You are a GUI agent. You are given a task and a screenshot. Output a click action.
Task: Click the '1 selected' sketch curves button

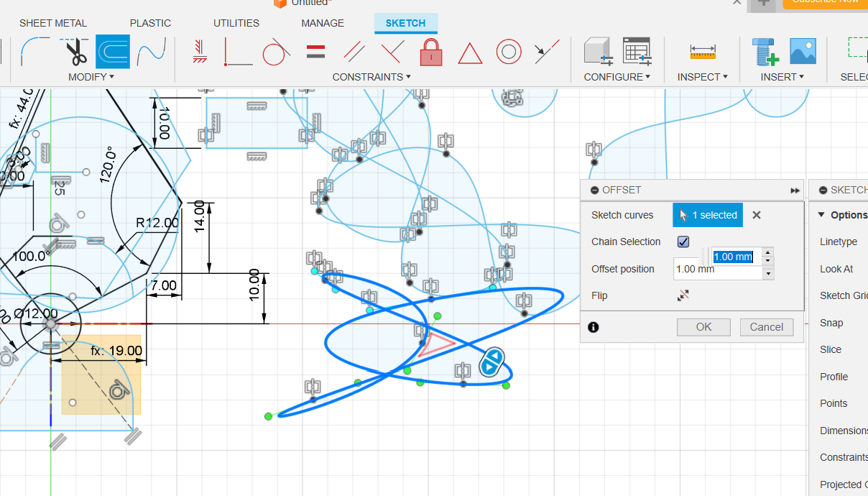tap(708, 215)
